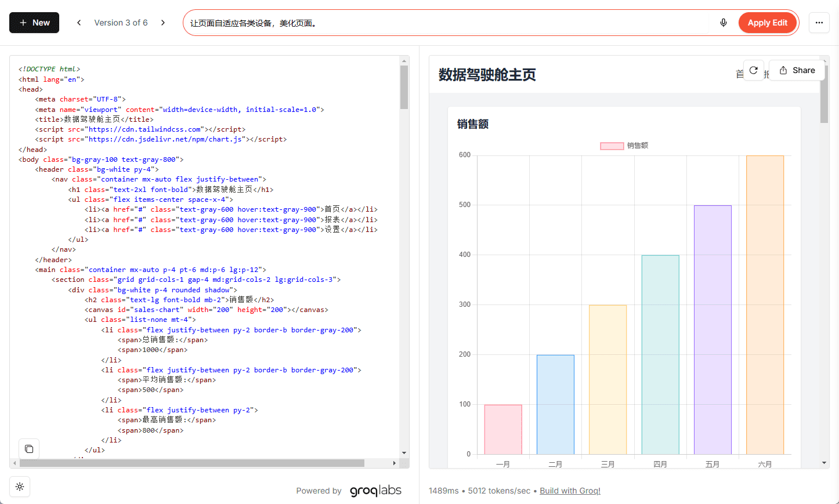The image size is (839, 504).
Task: Copy code with the clipboard icon
Action: click(29, 449)
